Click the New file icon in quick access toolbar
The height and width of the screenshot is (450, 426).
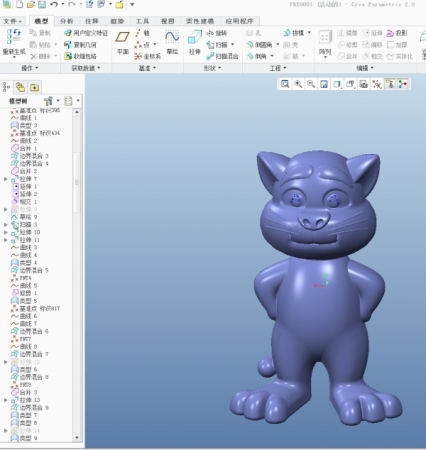tap(19, 5)
